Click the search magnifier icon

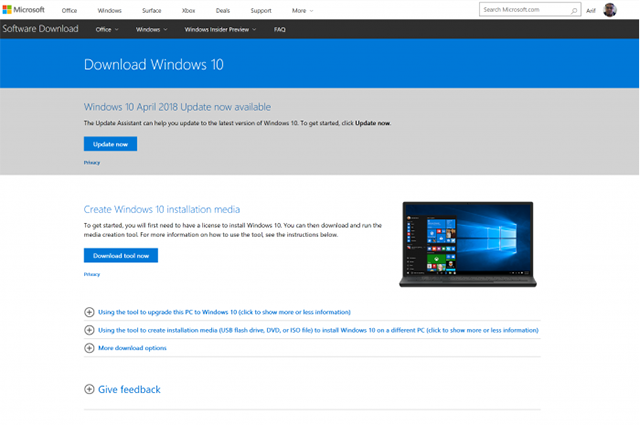click(574, 10)
